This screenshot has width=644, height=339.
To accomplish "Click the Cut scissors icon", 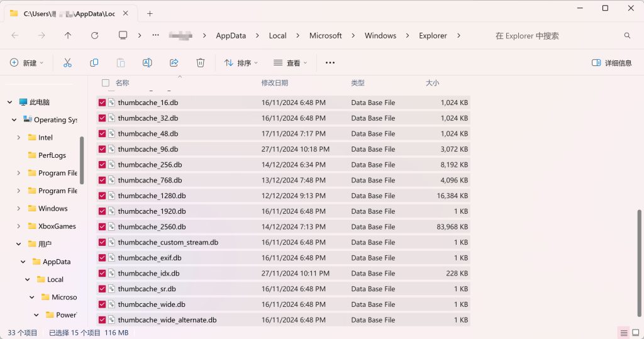I will click(67, 62).
